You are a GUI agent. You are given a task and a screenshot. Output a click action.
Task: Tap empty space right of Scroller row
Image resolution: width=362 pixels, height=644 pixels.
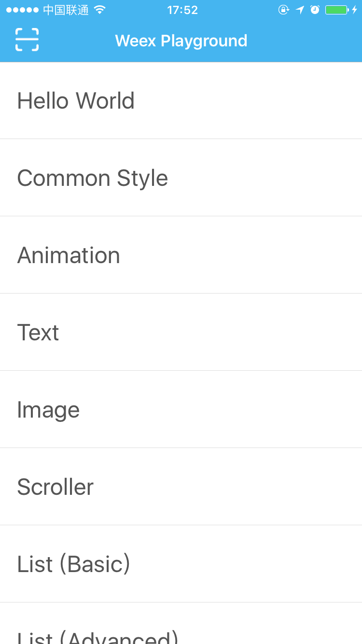coord(227,487)
